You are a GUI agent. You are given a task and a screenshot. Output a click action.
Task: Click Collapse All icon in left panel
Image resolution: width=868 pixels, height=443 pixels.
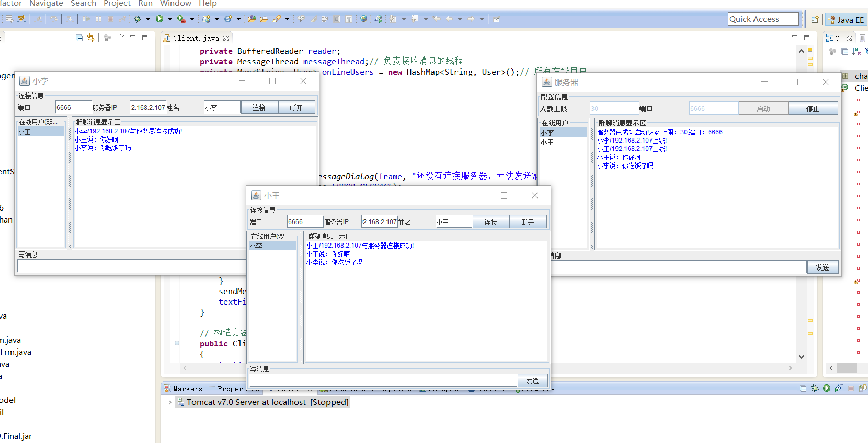click(x=79, y=38)
